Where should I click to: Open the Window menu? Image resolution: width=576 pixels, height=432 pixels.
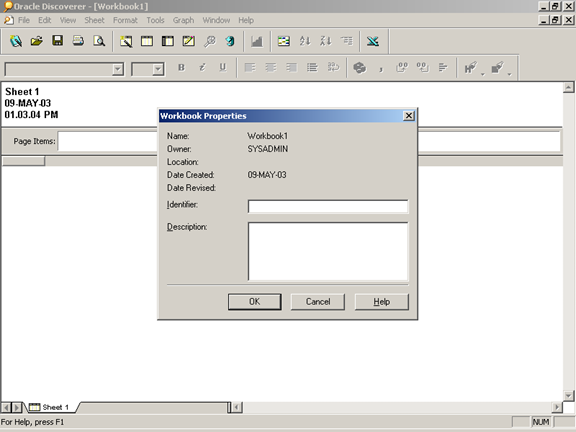point(216,20)
